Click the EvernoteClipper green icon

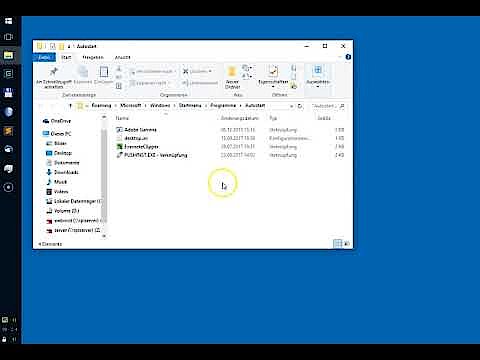tap(119, 147)
